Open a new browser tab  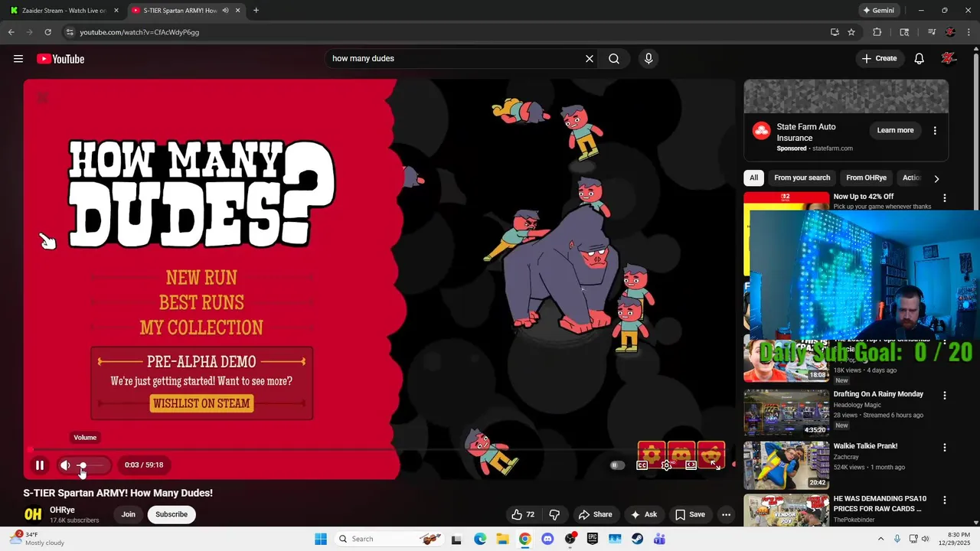tap(256, 11)
